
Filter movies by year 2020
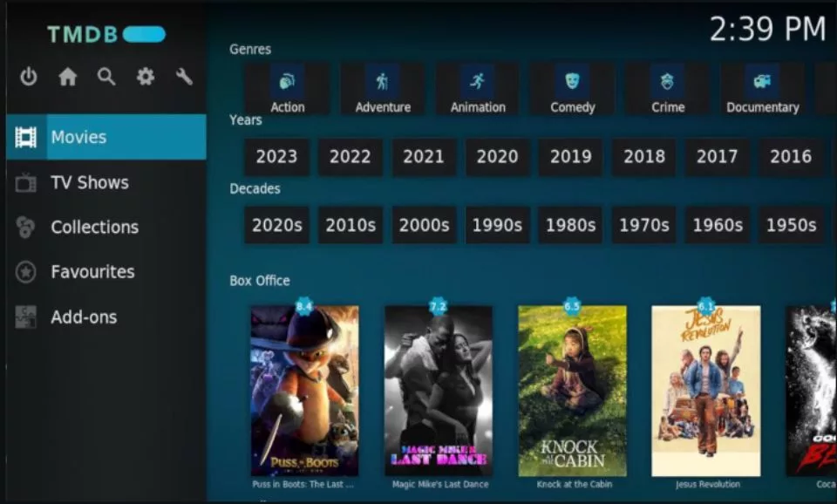[x=498, y=156]
